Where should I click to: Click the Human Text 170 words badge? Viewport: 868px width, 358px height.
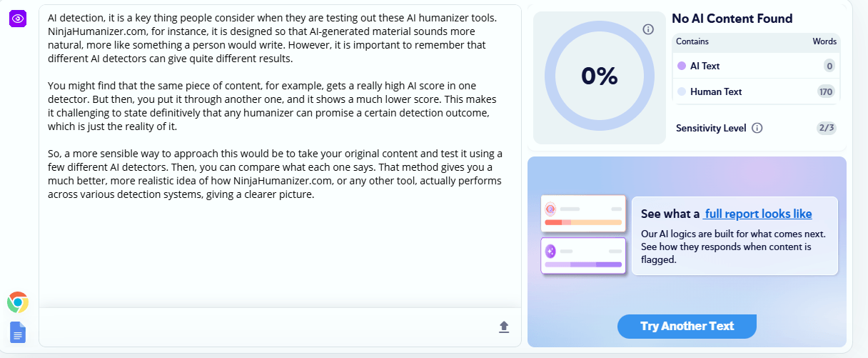[x=827, y=91]
